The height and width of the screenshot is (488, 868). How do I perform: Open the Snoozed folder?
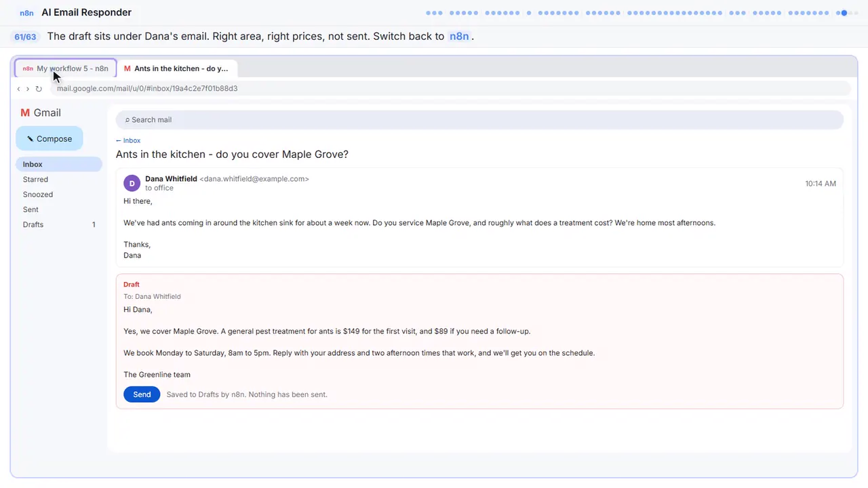(x=59, y=195)
